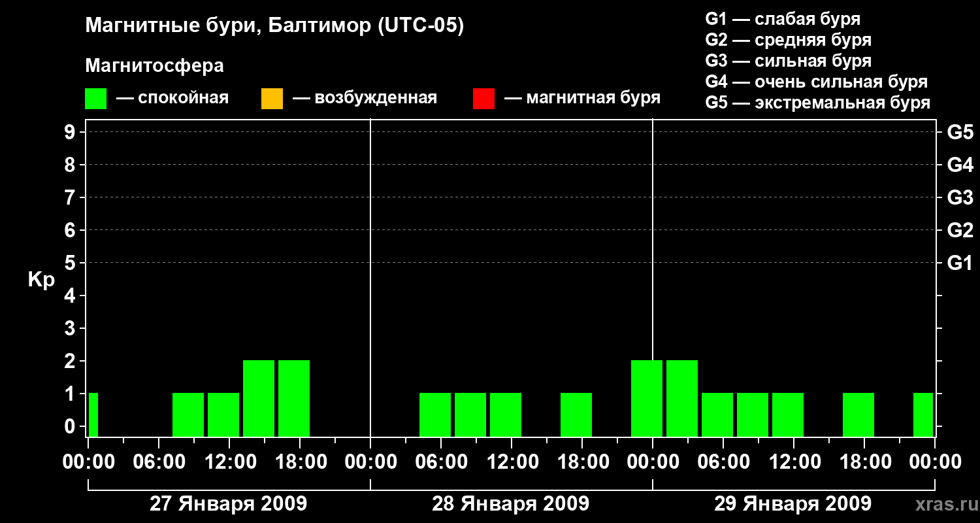The height and width of the screenshot is (523, 980).
Task: Click the '— спокойная' legend label
Action: point(172,99)
